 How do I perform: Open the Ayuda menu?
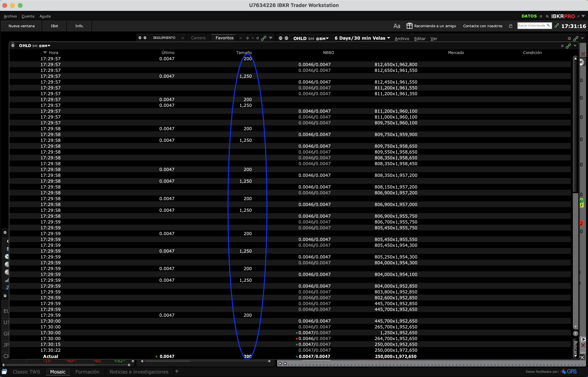[45, 16]
